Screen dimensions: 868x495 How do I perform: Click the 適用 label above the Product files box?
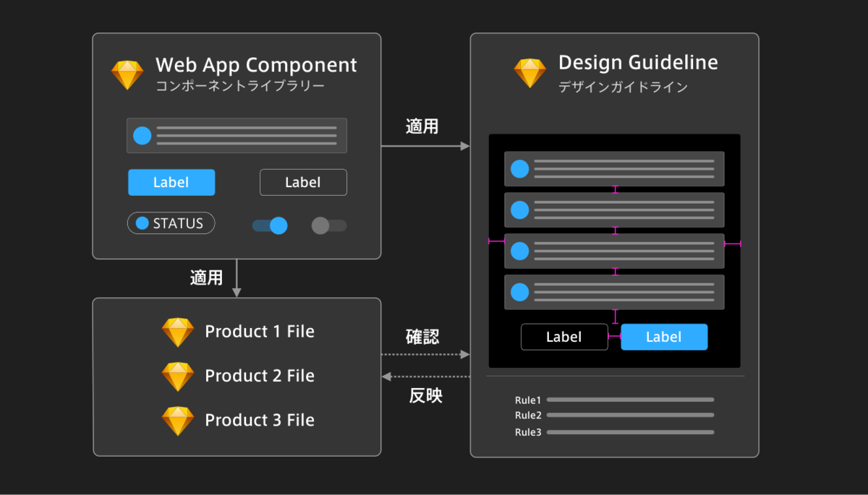coord(206,277)
